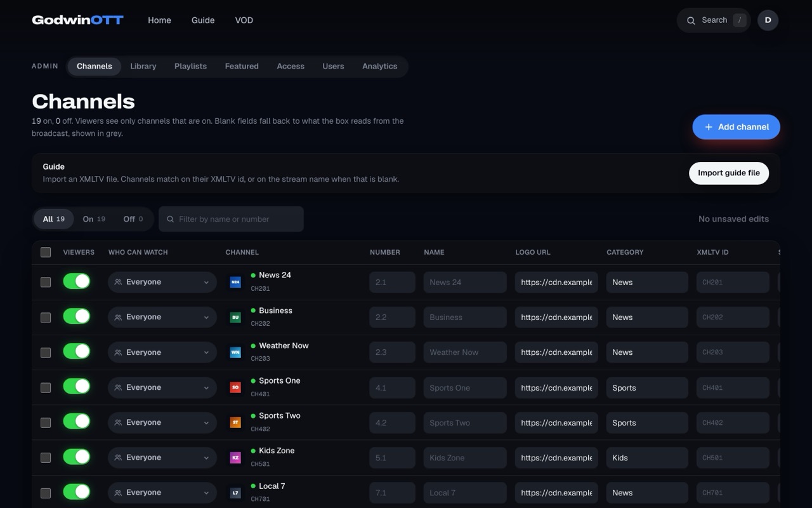
Task: Click the Business channel logo icon
Action: tap(235, 317)
